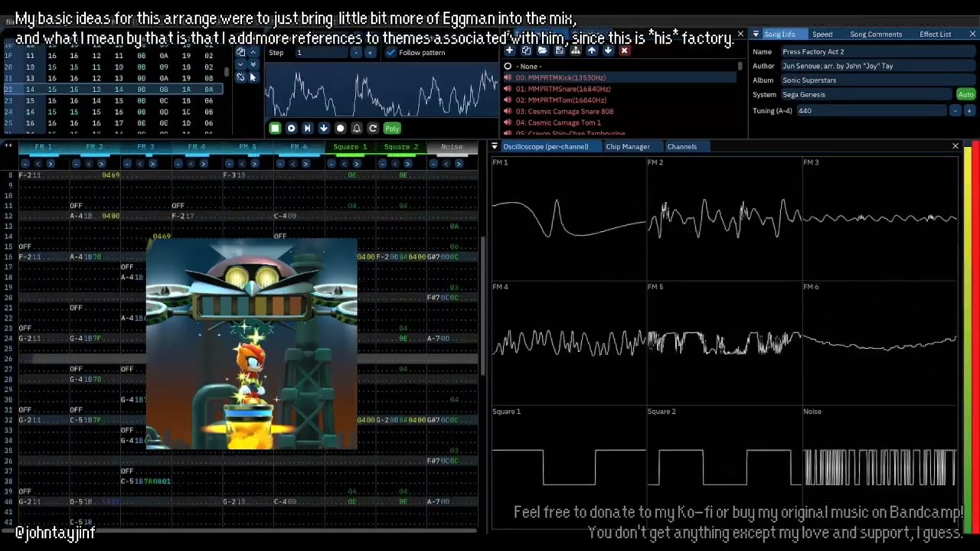Viewport: 980px width, 551px height.
Task: Open the Oscilloscope panel dropdown triangle
Action: click(495, 146)
